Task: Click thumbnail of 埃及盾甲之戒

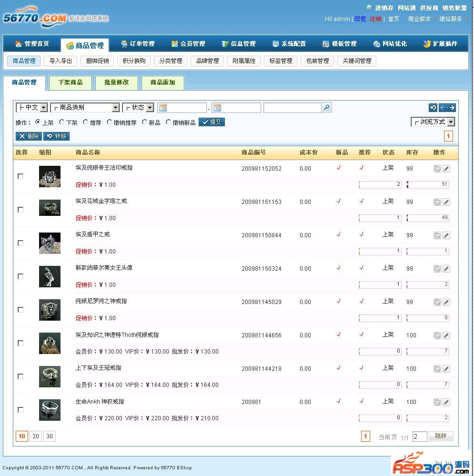Action: point(50,243)
